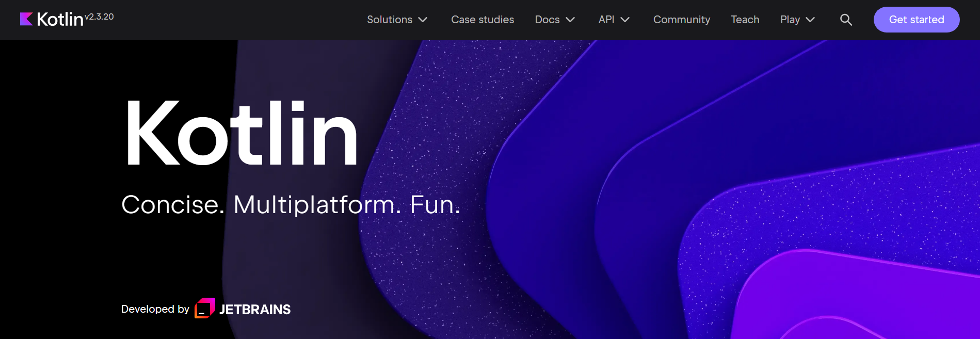Expand the Docs dropdown chevron
This screenshot has width=980, height=339.
pos(570,20)
